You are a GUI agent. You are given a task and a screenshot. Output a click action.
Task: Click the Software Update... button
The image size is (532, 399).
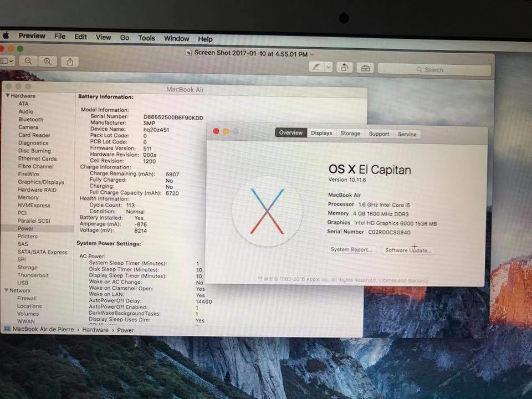click(408, 250)
